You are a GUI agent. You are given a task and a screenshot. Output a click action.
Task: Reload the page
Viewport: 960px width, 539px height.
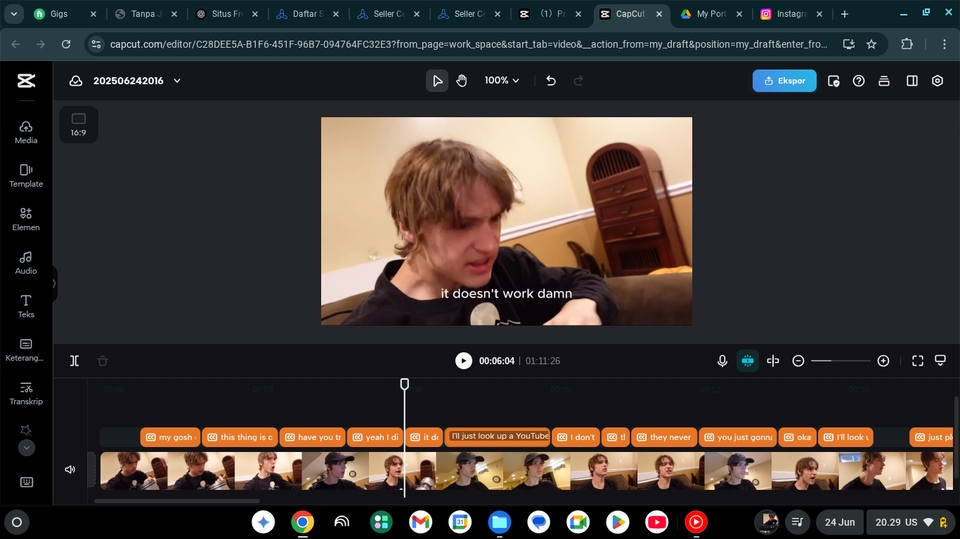(66, 44)
